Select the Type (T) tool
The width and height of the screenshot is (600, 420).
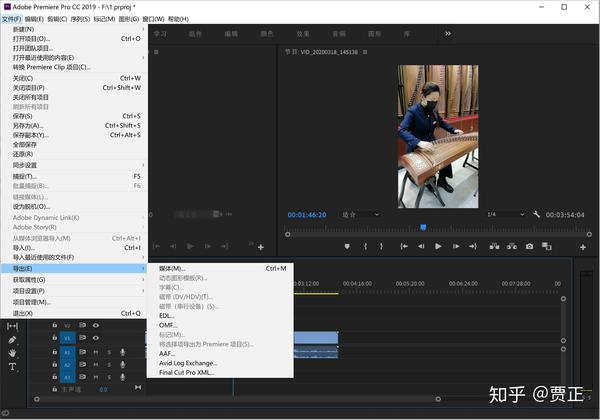[x=12, y=366]
